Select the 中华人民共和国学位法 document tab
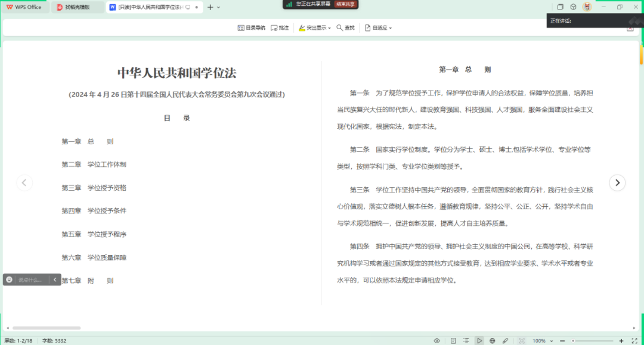 point(154,7)
